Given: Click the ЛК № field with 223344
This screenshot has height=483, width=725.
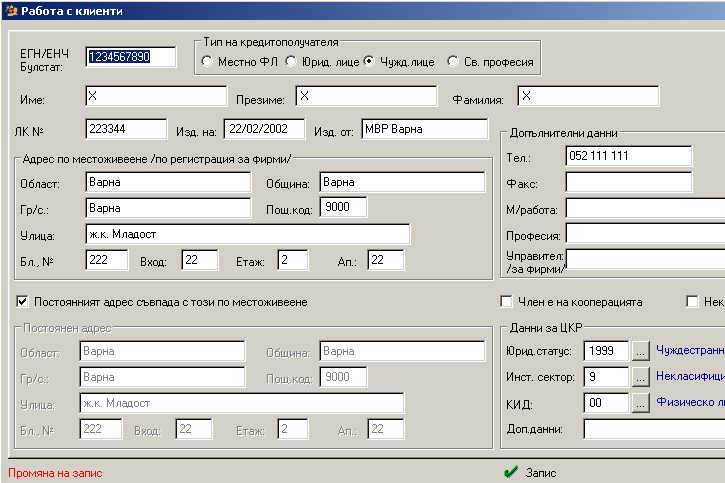Looking at the screenshot, I should (x=126, y=129).
